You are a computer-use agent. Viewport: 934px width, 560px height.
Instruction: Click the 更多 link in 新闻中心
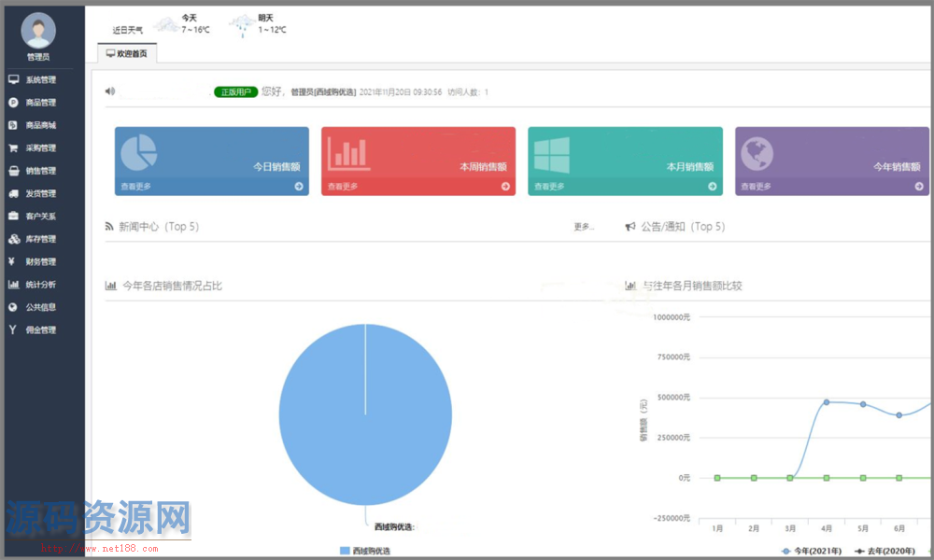(584, 227)
